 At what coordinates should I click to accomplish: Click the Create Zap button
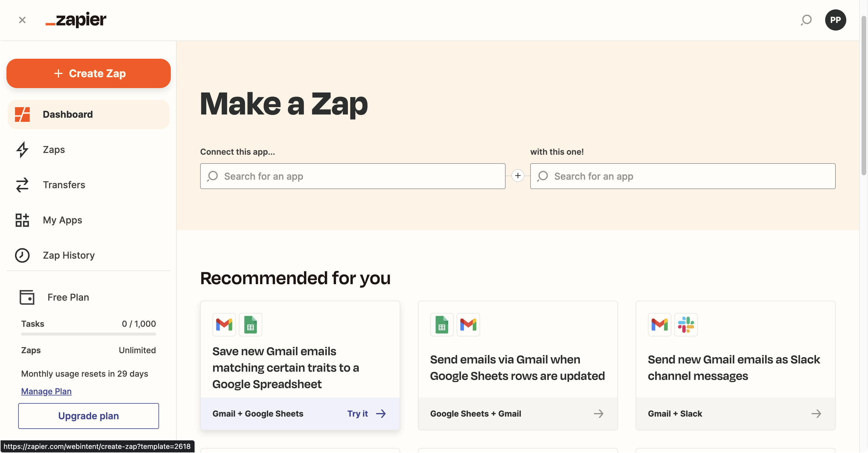[89, 73]
